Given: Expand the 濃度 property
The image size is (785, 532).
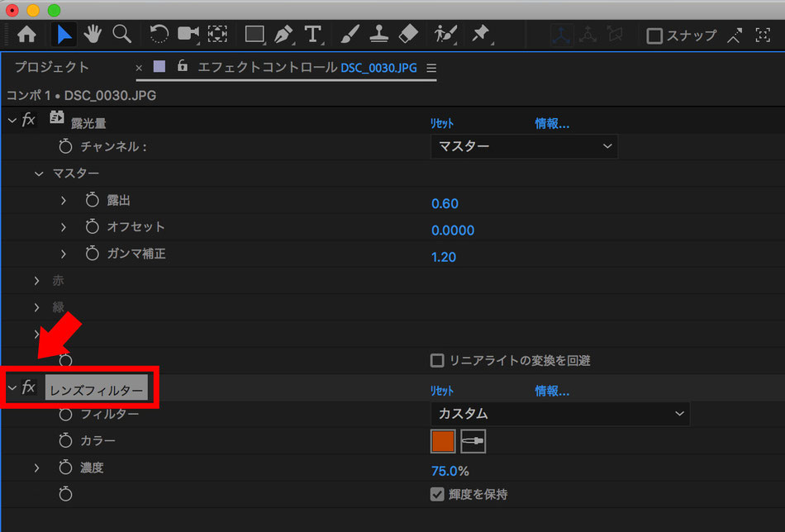Looking at the screenshot, I should click(x=36, y=468).
